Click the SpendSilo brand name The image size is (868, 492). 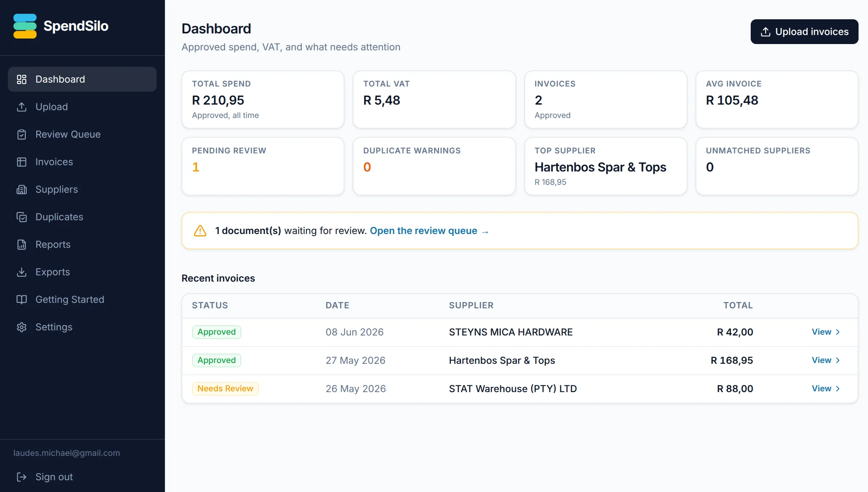point(76,26)
